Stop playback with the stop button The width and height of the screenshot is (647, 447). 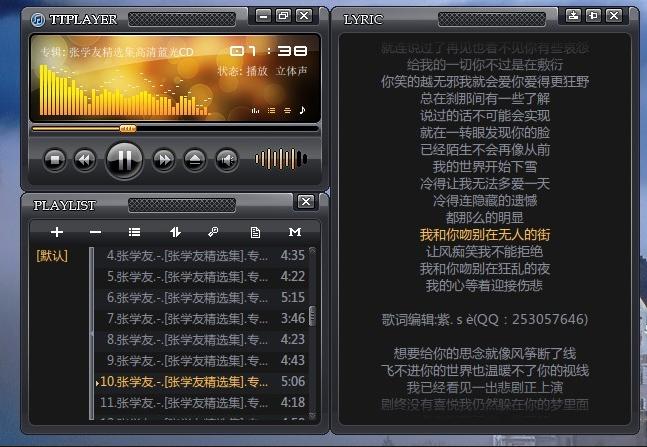54,159
